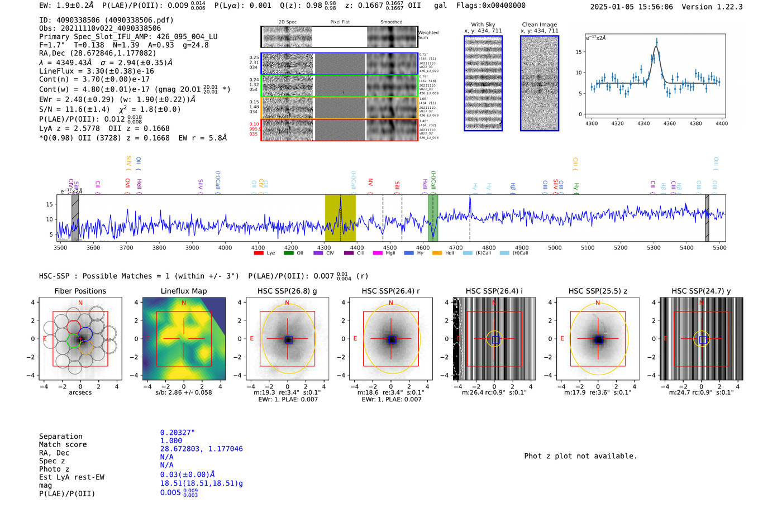Image resolution: width=782 pixels, height=532 pixels.
Task: Select the orange HeII legend swatch
Action: click(437, 253)
